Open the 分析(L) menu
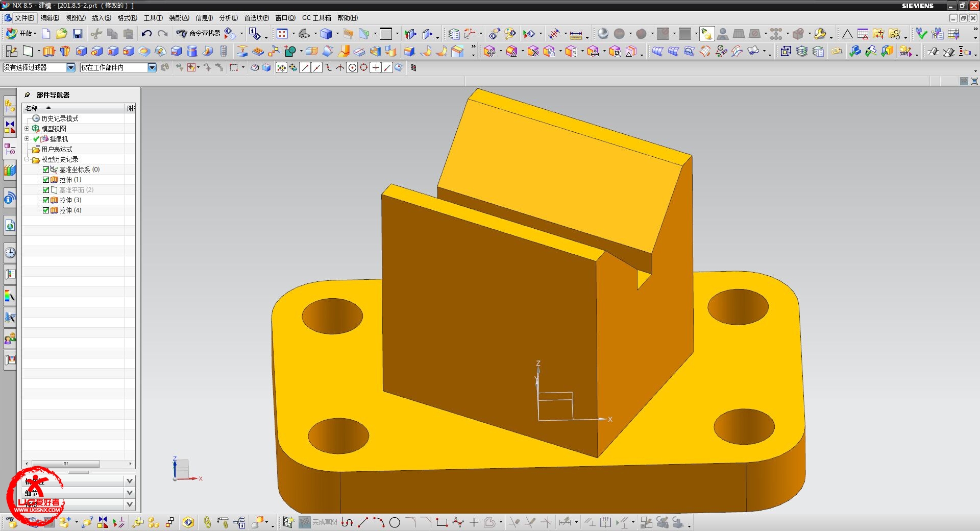Viewport: 980px width, 531px height. [x=228, y=18]
